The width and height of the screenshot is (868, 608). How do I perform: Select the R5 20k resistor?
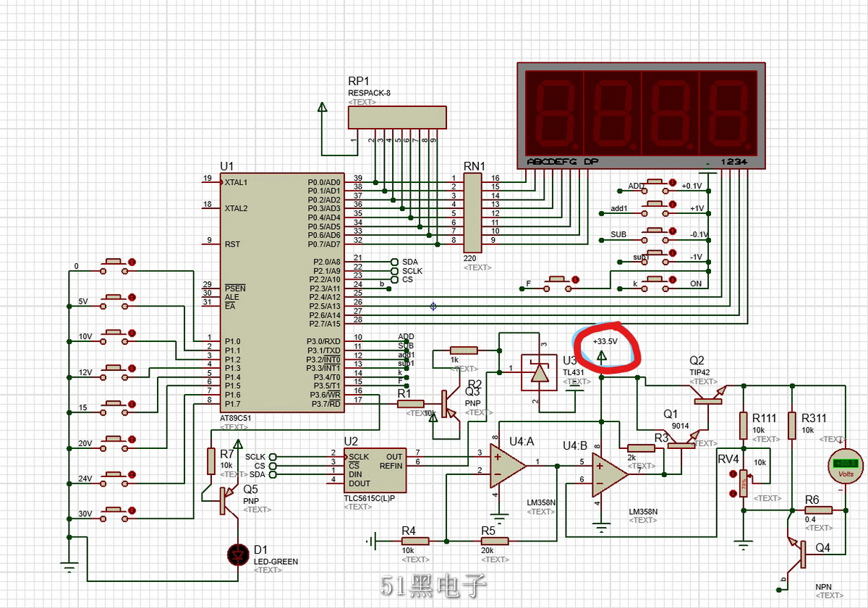[x=495, y=541]
